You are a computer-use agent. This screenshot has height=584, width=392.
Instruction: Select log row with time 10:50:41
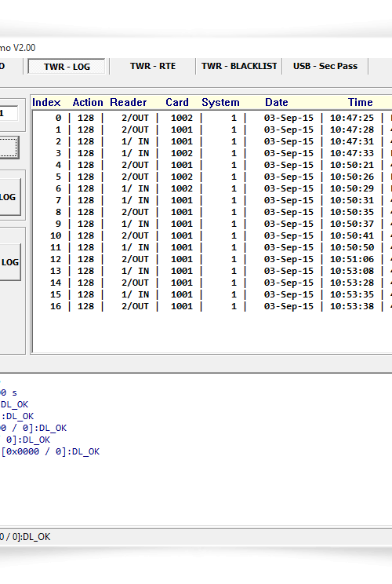tap(212, 235)
